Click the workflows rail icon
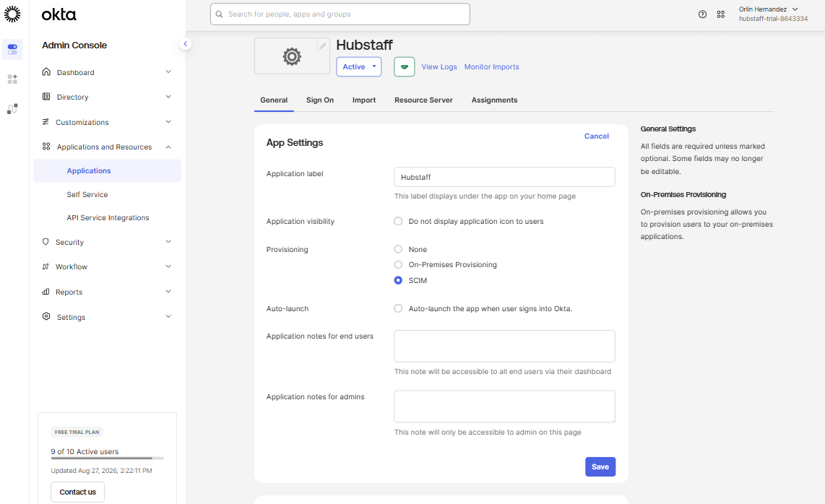Screen dimensions: 825x504 point(12,109)
